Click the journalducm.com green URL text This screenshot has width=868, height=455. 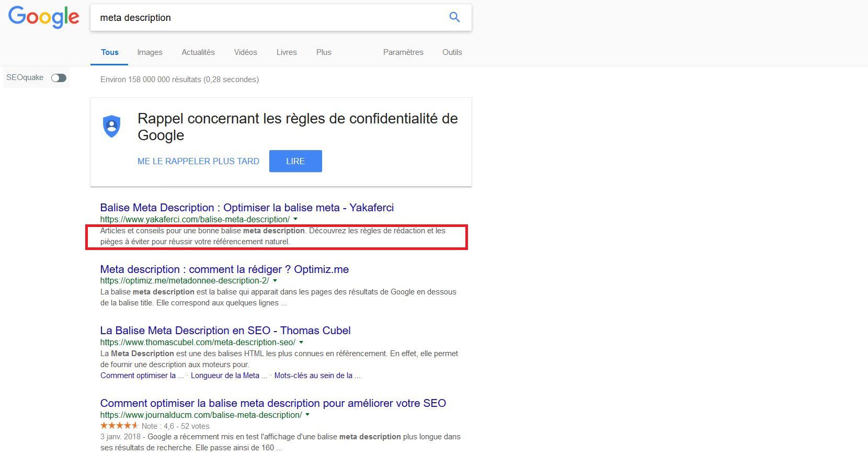(x=201, y=415)
